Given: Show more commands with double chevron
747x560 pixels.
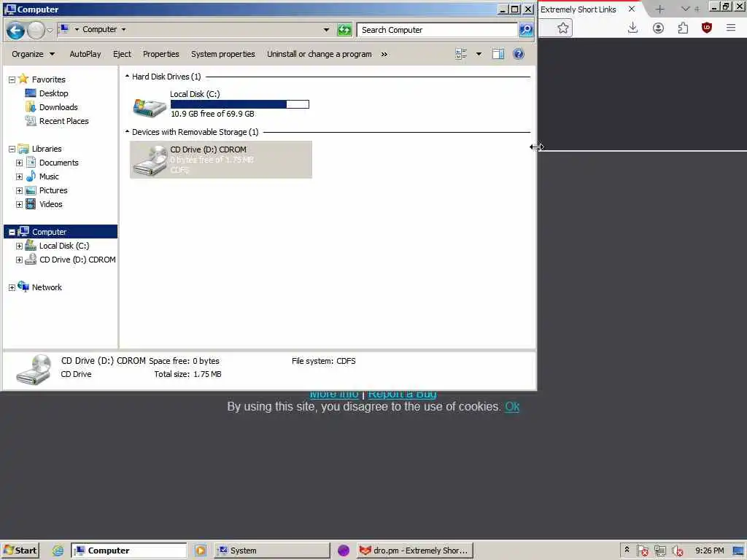Looking at the screenshot, I should point(384,54).
